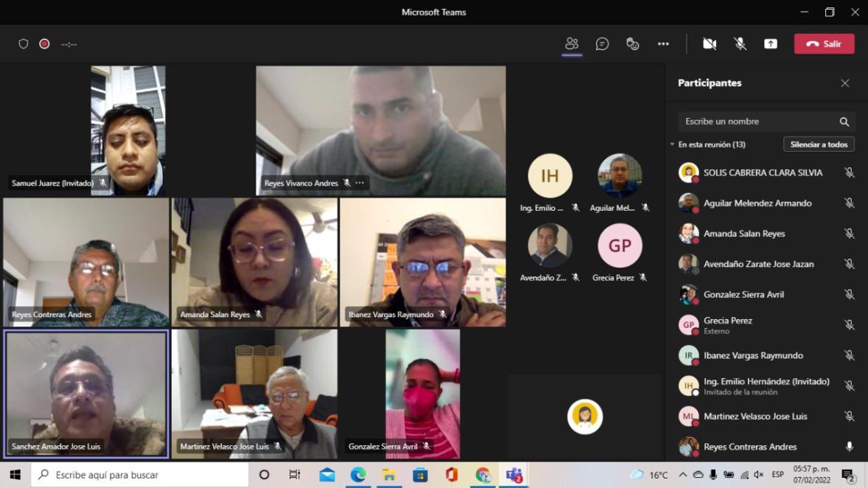This screenshot has height=488, width=868.
Task: Click the Salir button to leave
Action: coord(824,44)
